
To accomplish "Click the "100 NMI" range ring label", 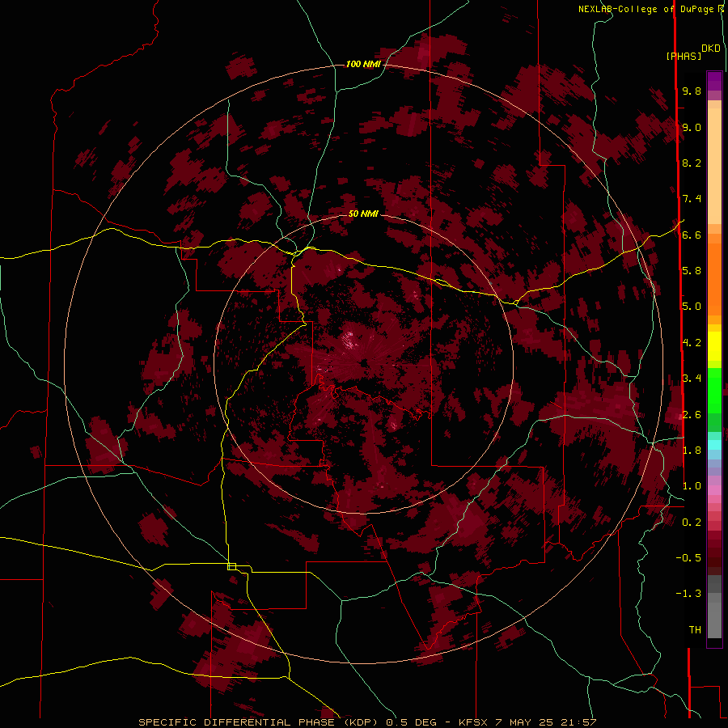I will coord(363,64).
